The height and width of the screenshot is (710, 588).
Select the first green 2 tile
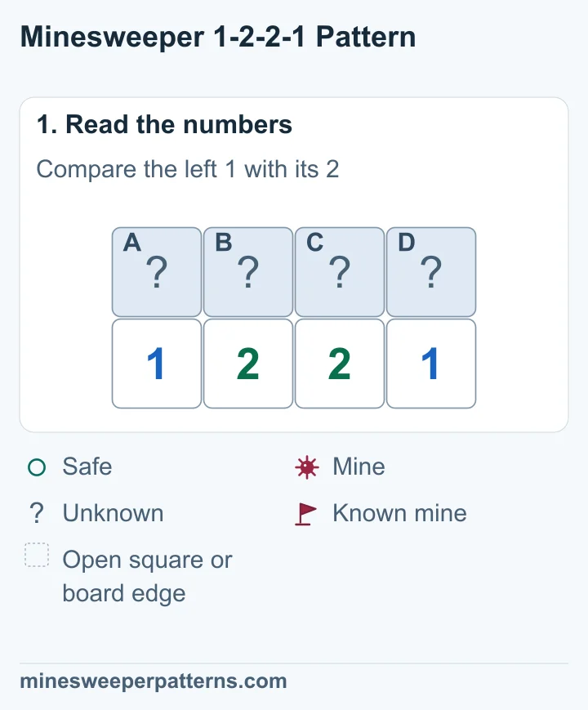(248, 364)
